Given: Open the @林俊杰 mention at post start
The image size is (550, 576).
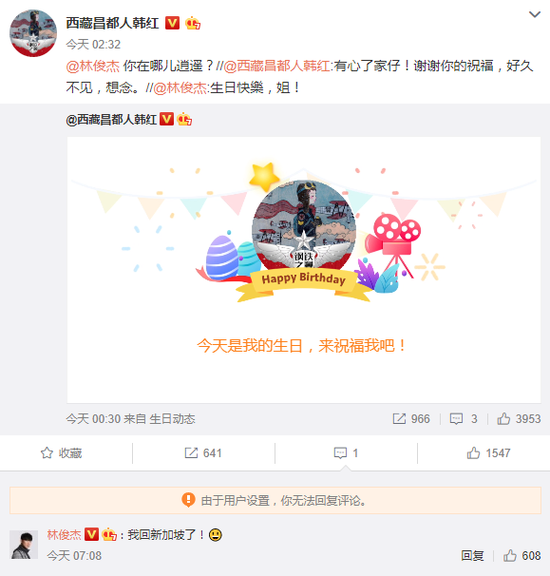Looking at the screenshot, I should pyautogui.click(x=93, y=66).
